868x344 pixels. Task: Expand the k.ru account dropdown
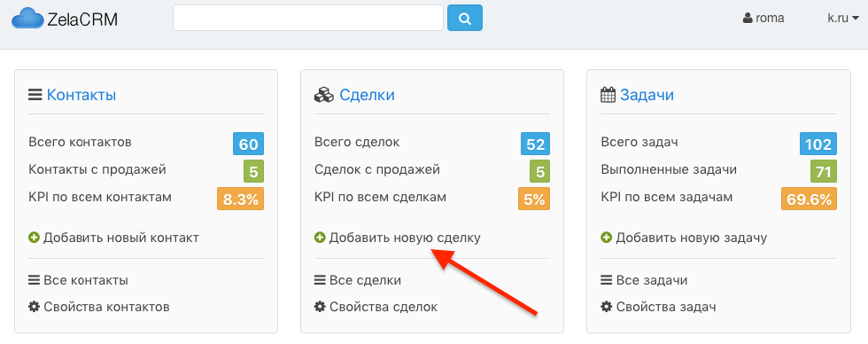pos(843,18)
